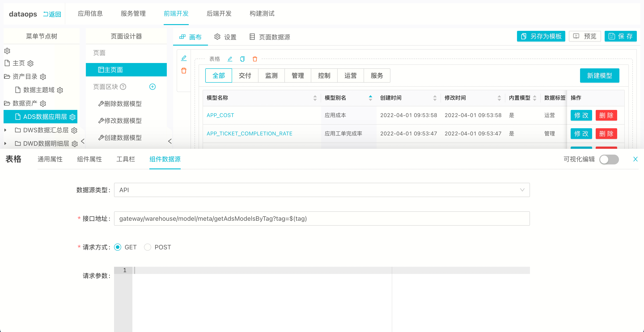Select the POST request method

(148, 247)
